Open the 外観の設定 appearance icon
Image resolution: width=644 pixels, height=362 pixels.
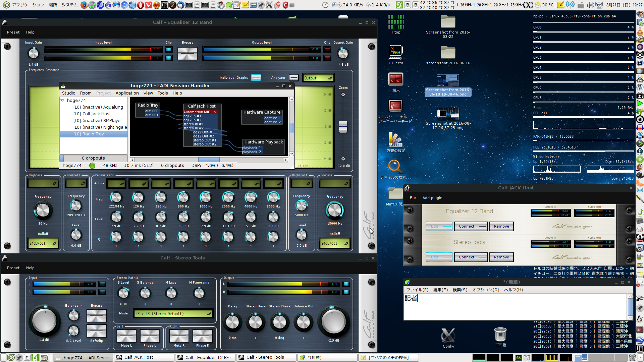tap(396, 142)
